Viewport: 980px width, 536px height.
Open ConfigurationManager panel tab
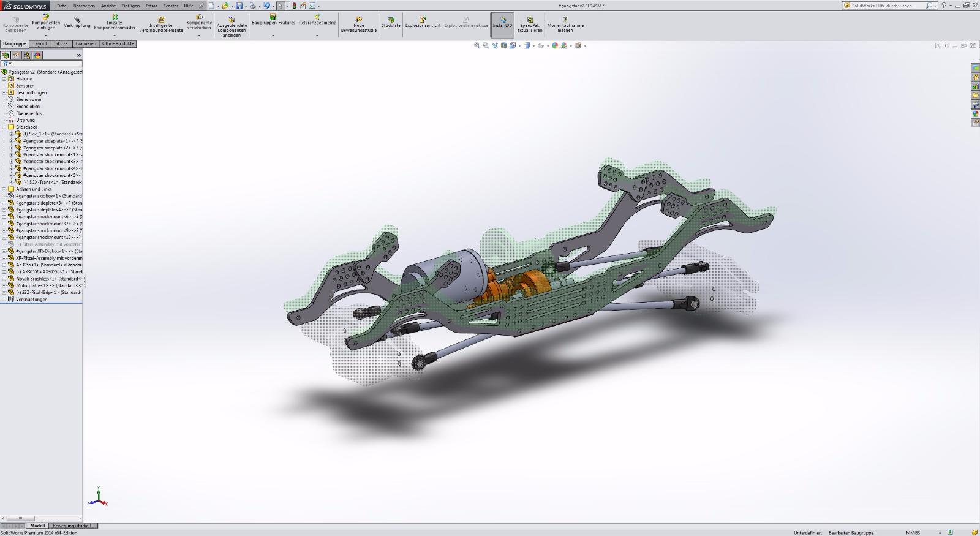26,55
